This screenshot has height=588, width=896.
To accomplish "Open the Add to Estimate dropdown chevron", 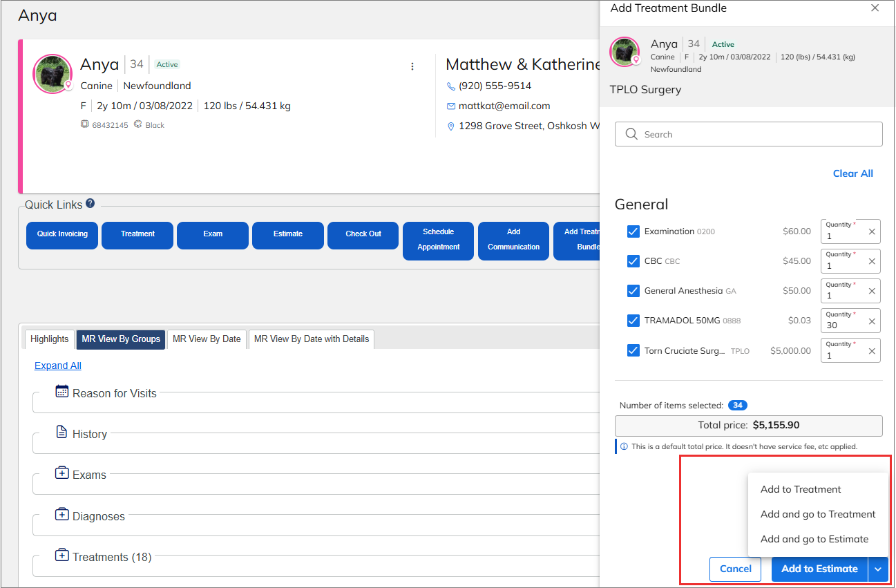I will click(878, 569).
